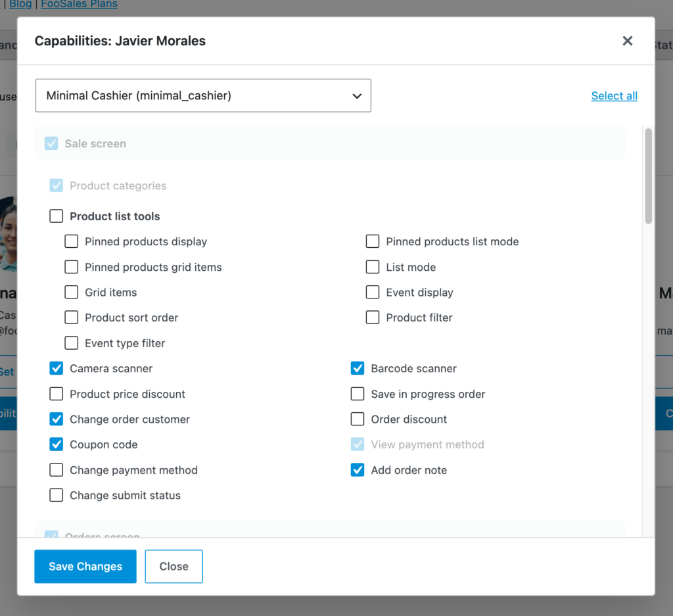Click the dialog title Capabilities: Javier Morales
This screenshot has height=616, width=673.
tap(120, 41)
